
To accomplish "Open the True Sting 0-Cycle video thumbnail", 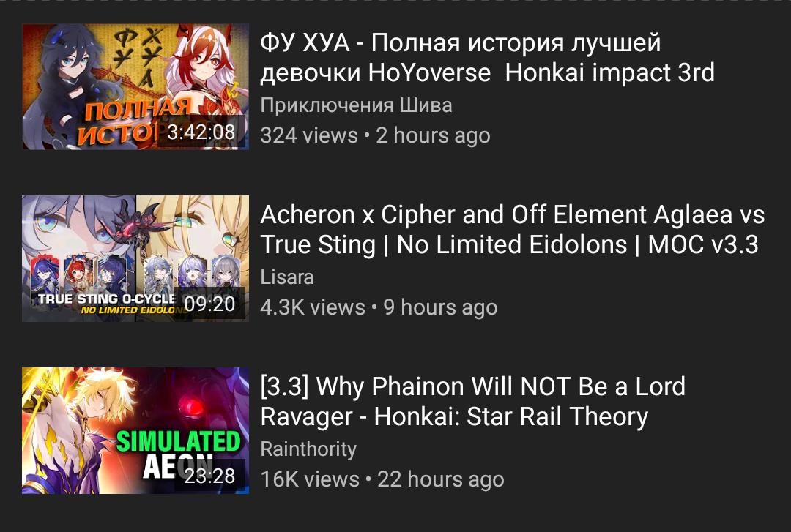I will (135, 258).
